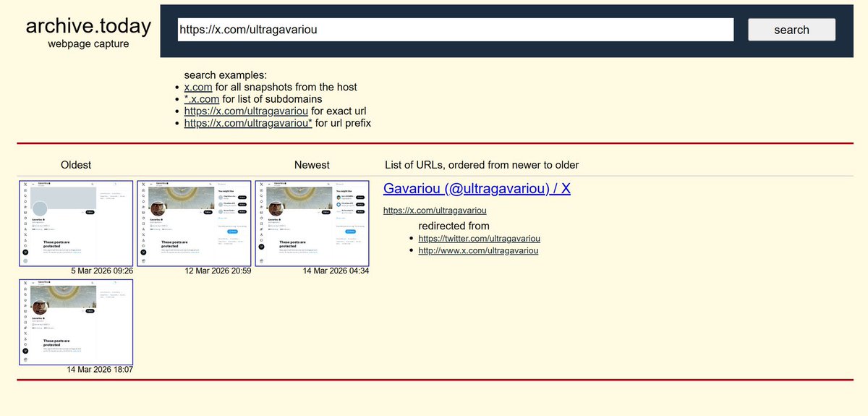Viewport: 868px width, 416px height.
Task: Click the '5 Mar 2026 09:26' timestamp
Action: (102, 271)
